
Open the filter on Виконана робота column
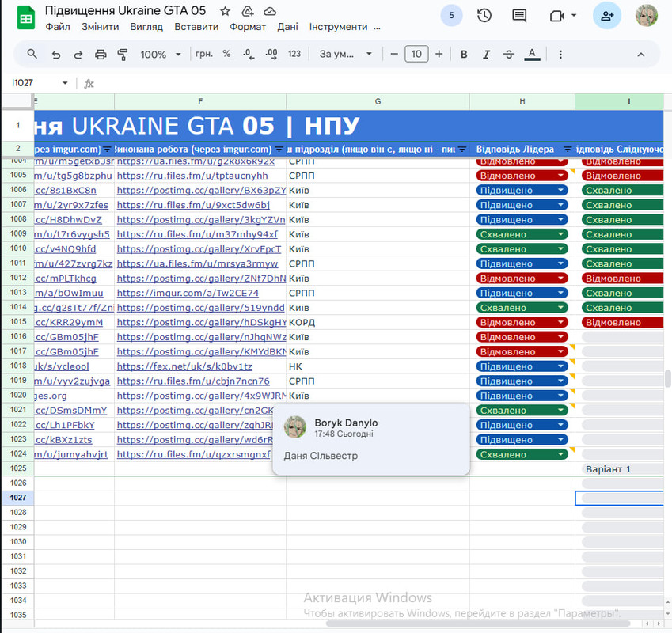click(279, 149)
